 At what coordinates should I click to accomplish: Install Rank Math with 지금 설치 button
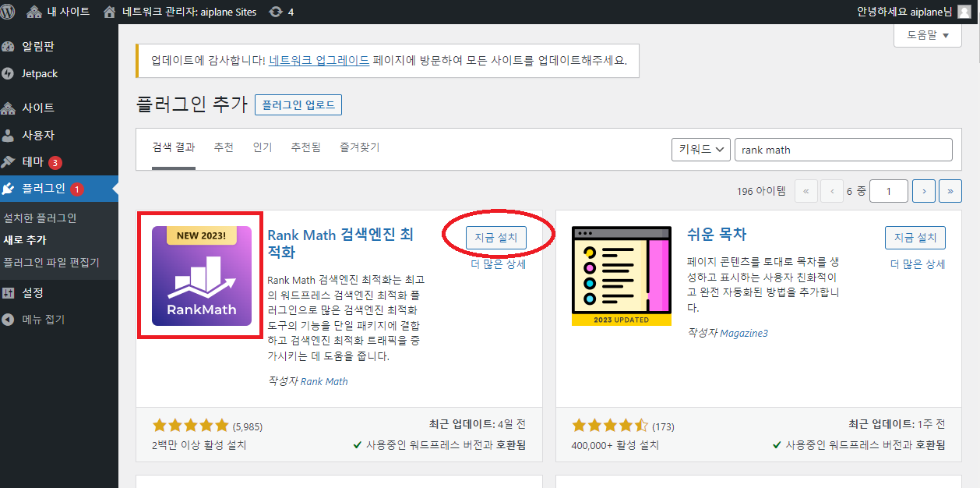(x=496, y=238)
